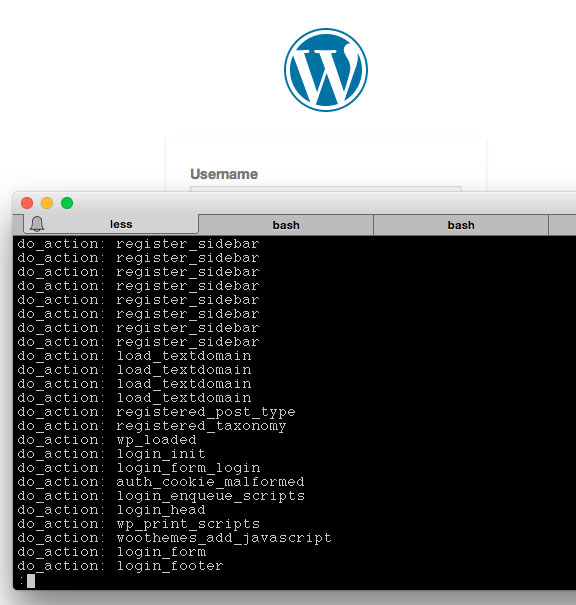The width and height of the screenshot is (576, 605).
Task: Focus the Username input field
Action: [x=326, y=189]
